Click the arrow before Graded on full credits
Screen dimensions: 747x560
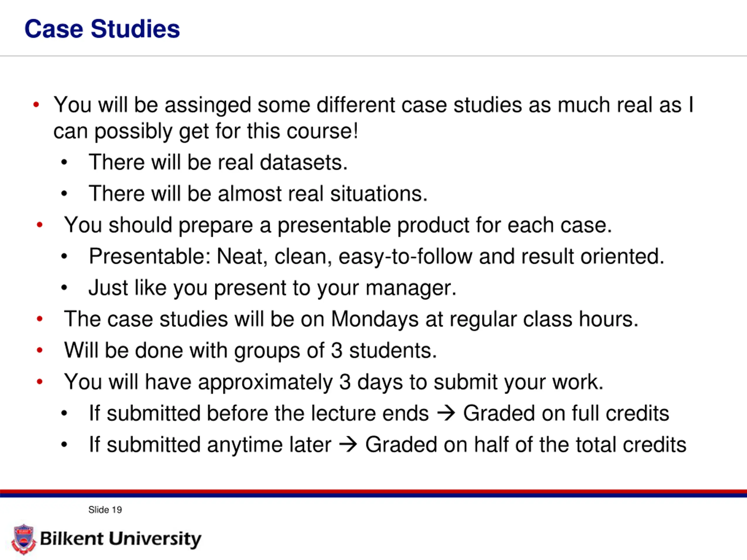pyautogui.click(x=446, y=414)
